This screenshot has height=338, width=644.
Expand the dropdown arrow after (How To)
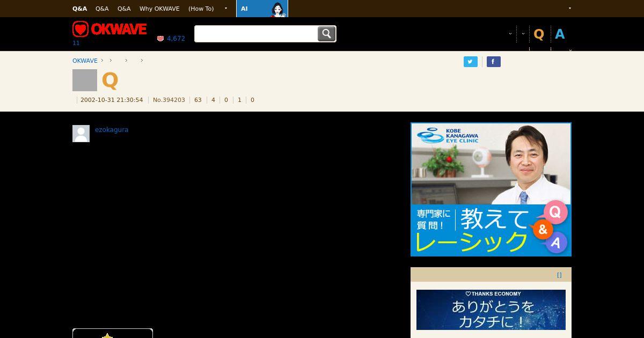pos(226,9)
